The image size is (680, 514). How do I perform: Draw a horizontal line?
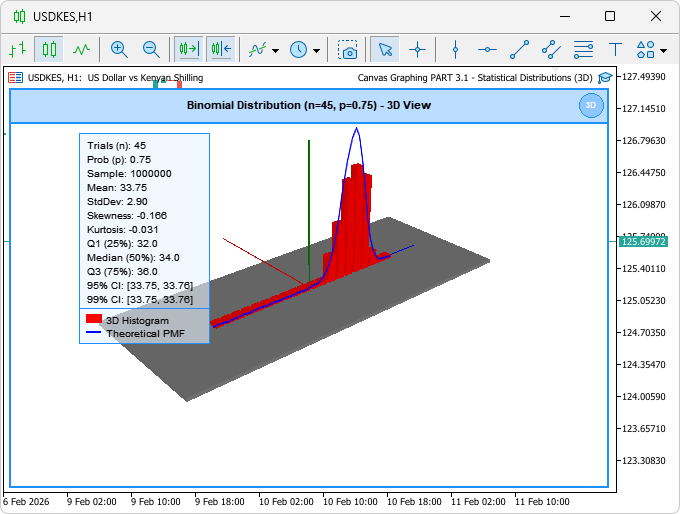pyautogui.click(x=487, y=49)
